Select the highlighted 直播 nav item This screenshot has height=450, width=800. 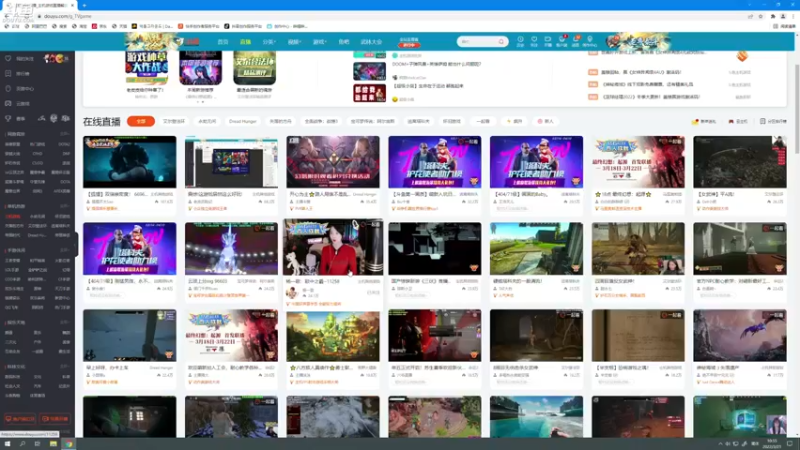click(x=245, y=42)
